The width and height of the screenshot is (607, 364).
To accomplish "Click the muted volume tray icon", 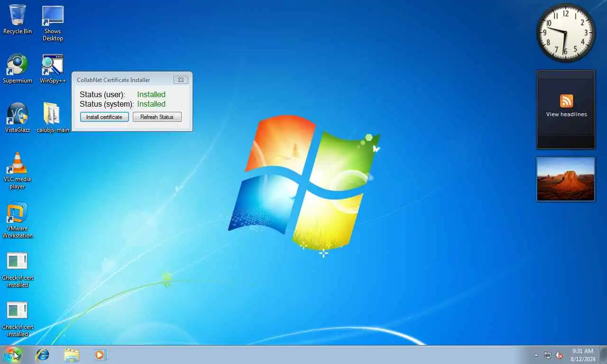I will tap(560, 355).
